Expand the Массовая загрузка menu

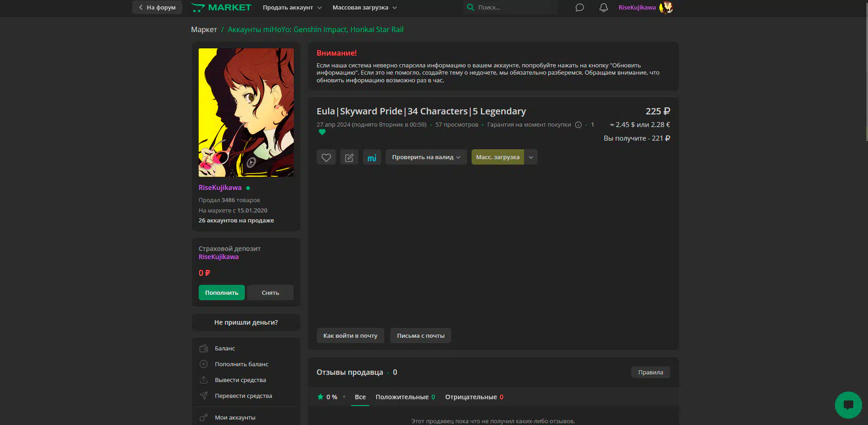(x=365, y=7)
